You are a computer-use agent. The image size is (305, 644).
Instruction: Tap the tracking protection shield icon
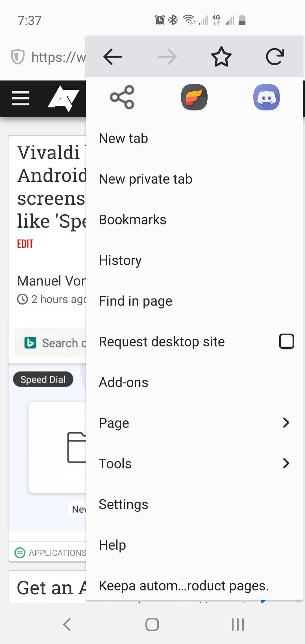pyautogui.click(x=18, y=57)
